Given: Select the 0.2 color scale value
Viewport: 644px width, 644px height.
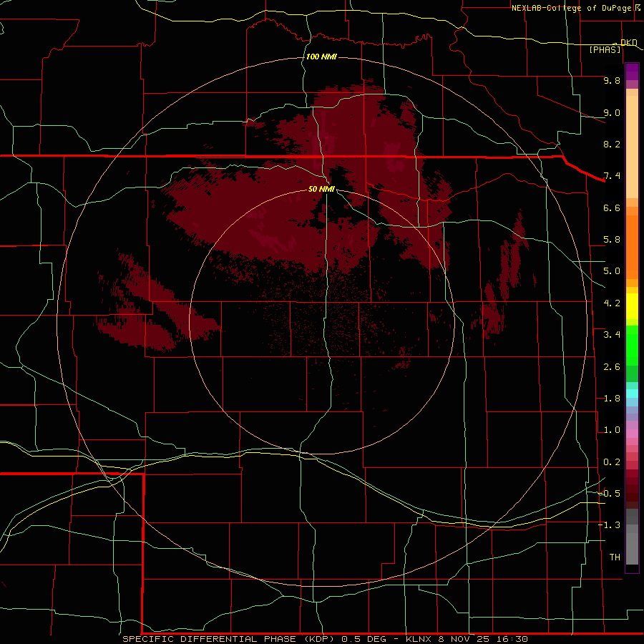Looking at the screenshot, I should click(x=612, y=462).
